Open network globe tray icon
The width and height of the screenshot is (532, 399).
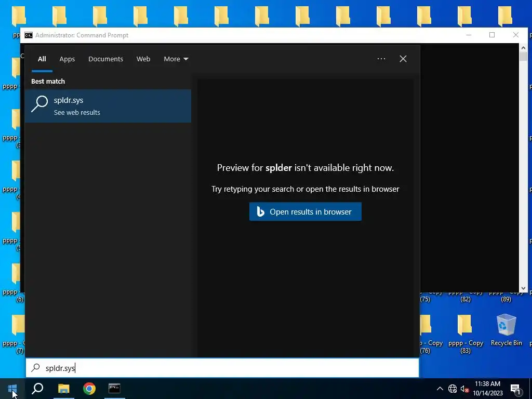(453, 389)
